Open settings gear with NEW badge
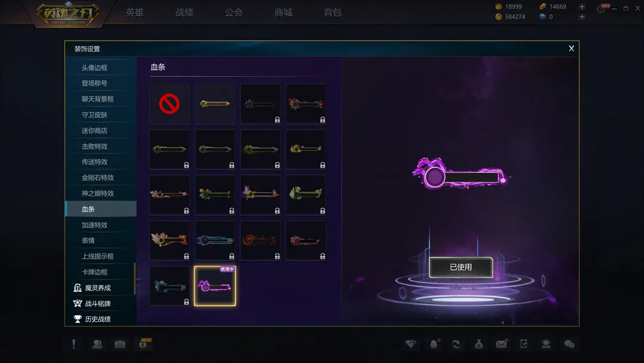The height and width of the screenshot is (363, 644). point(601,8)
